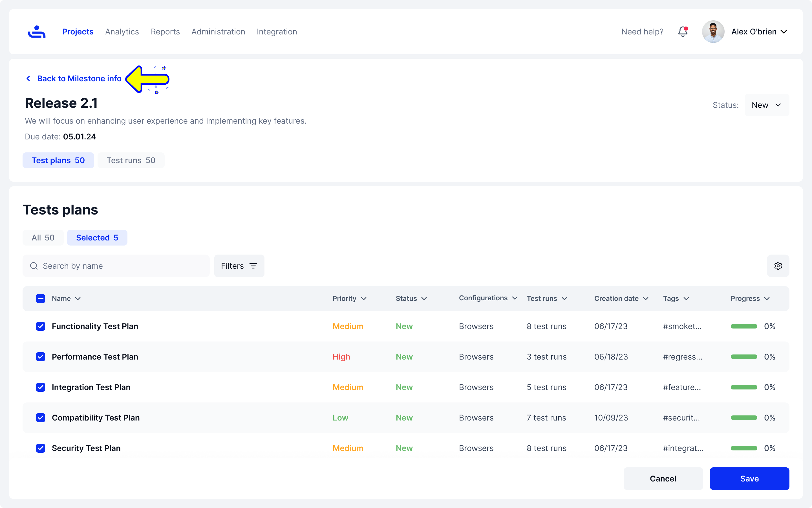Viewport: 812px width, 508px height.
Task: Click the Need help? link
Action: pyautogui.click(x=642, y=32)
